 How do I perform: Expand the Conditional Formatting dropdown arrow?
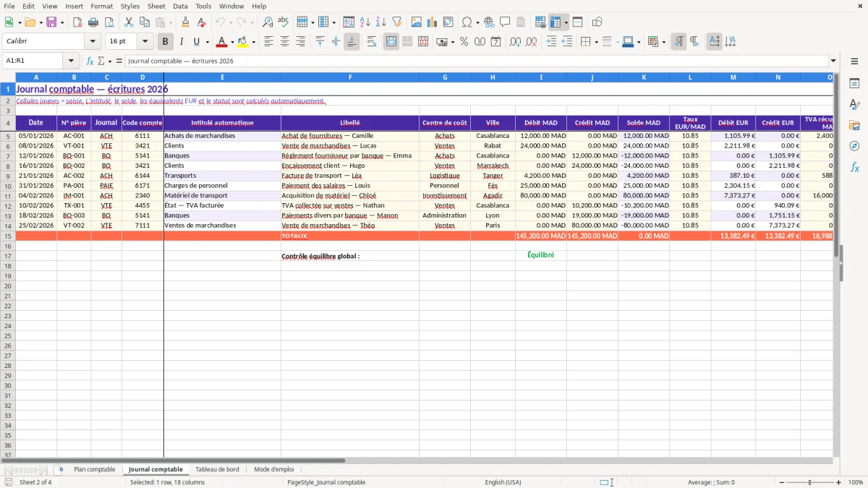[663, 42]
